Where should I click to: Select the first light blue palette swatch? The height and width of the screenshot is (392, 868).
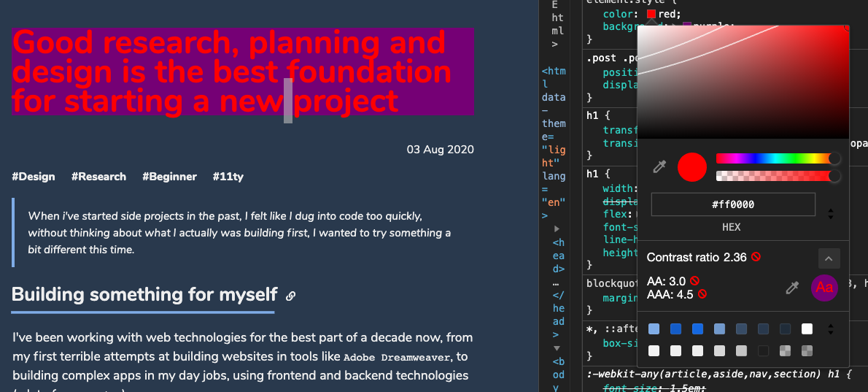[x=654, y=329]
